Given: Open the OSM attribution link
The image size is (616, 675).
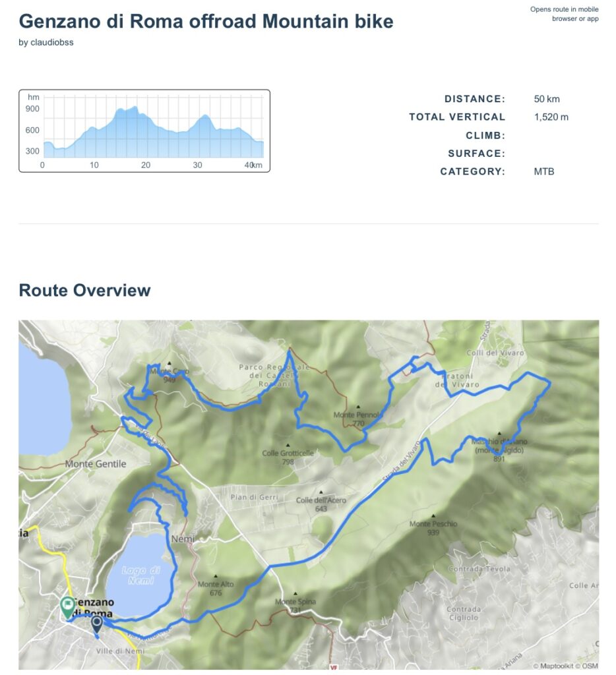Looking at the screenshot, I should (590, 666).
